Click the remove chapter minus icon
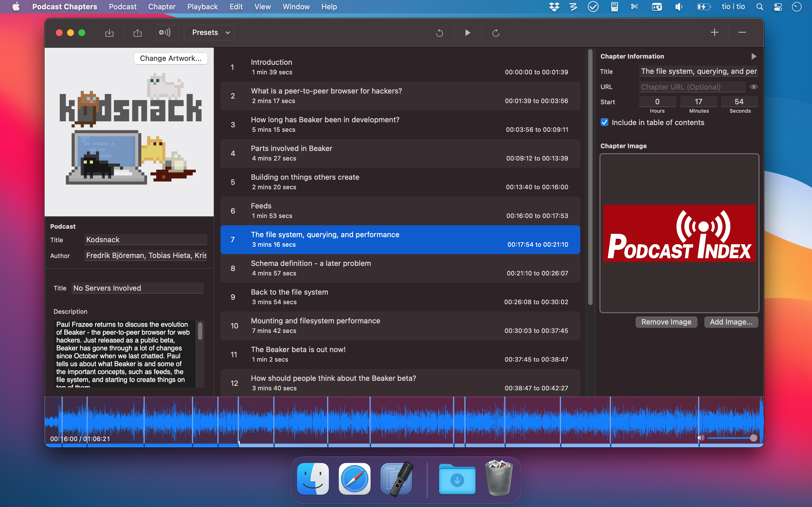The width and height of the screenshot is (812, 507). (742, 32)
